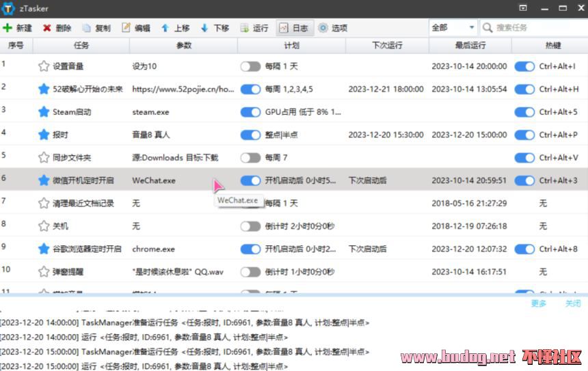The image size is (588, 371).
Task: Unstar the 报时 task
Action: click(44, 135)
